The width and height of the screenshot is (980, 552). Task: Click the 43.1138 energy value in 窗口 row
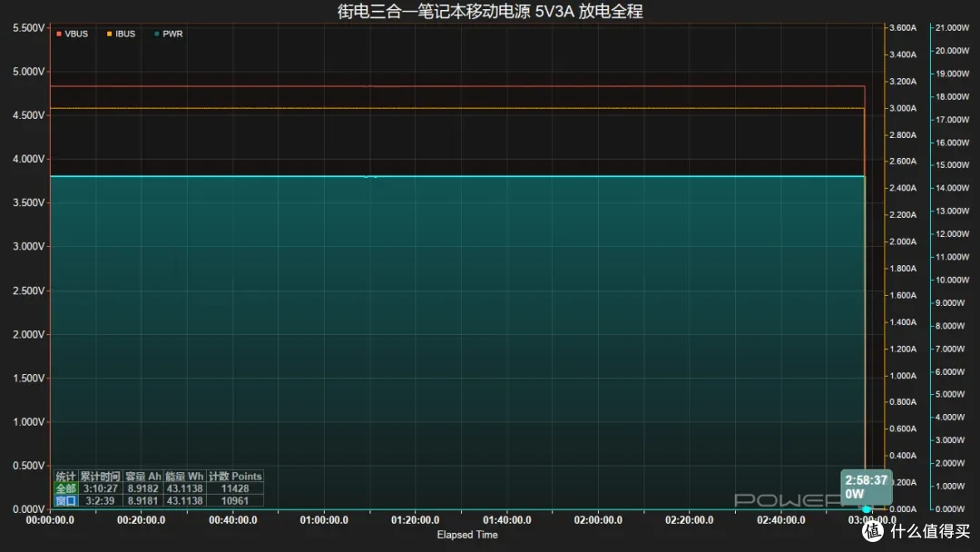pos(184,501)
